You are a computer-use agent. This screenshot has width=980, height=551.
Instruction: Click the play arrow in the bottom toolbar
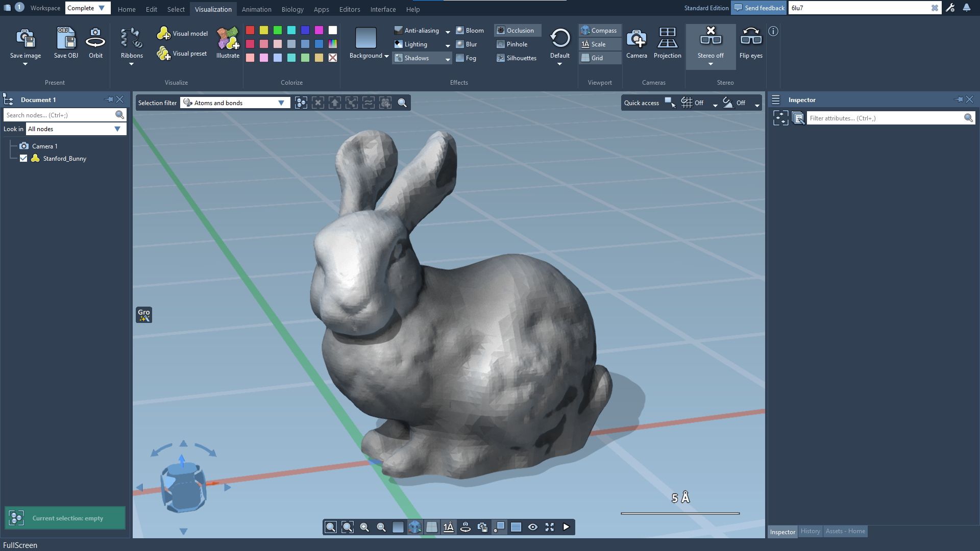coord(566,527)
